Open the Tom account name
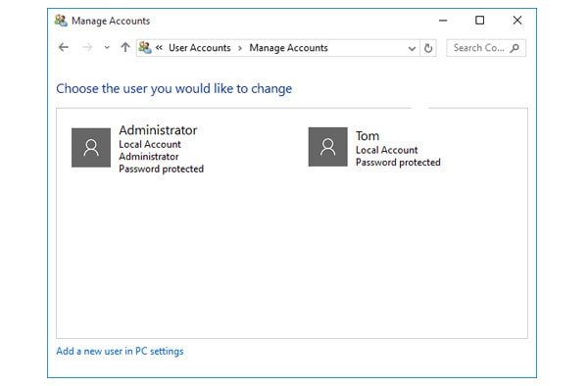Screen dimensions: 588x386 tap(367, 136)
